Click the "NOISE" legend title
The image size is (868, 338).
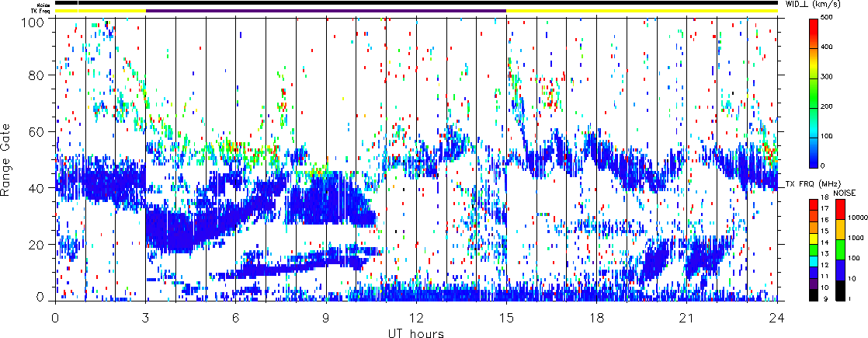[x=845, y=192]
